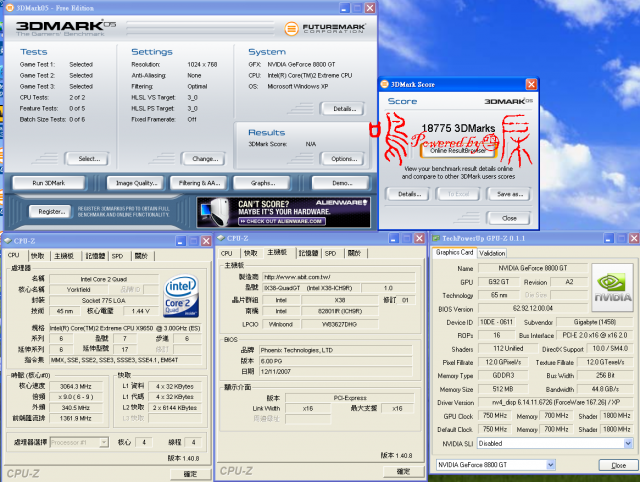Click the NVIDIA logo in GPU-Z

[x=612, y=288]
